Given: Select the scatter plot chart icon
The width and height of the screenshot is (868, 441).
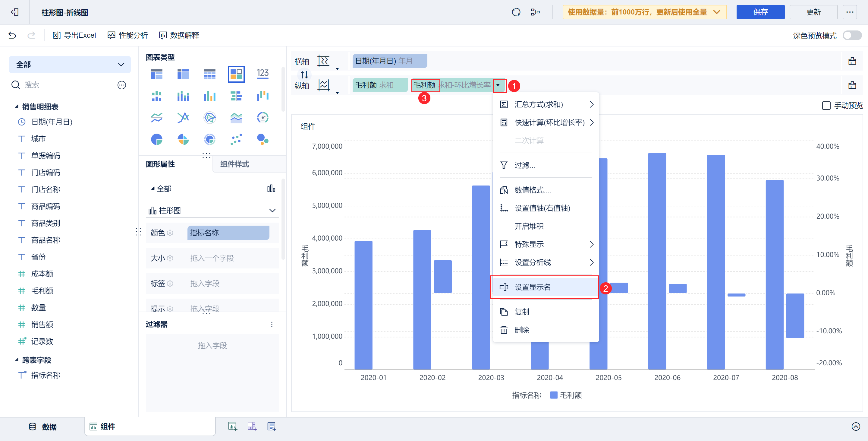Looking at the screenshot, I should tap(236, 139).
